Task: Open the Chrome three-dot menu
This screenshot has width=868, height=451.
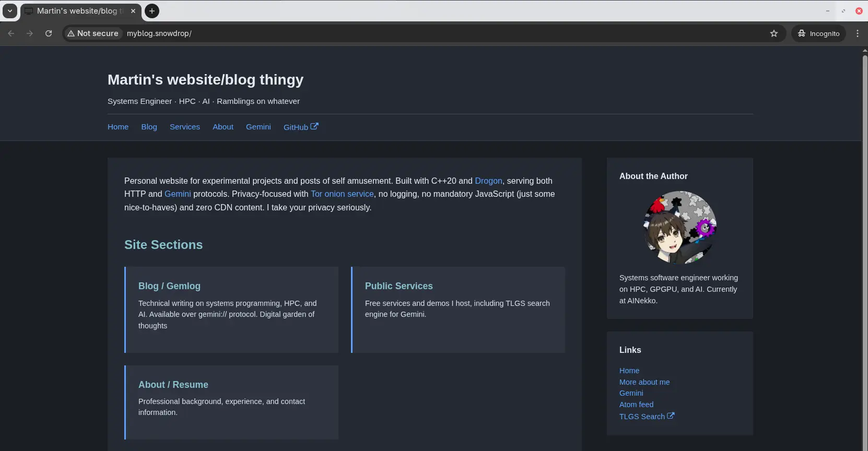Action: [857, 33]
